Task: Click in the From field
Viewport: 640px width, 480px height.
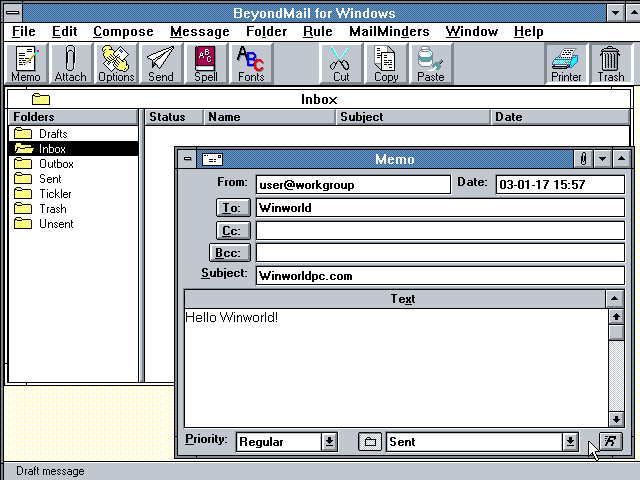Action: tap(353, 185)
